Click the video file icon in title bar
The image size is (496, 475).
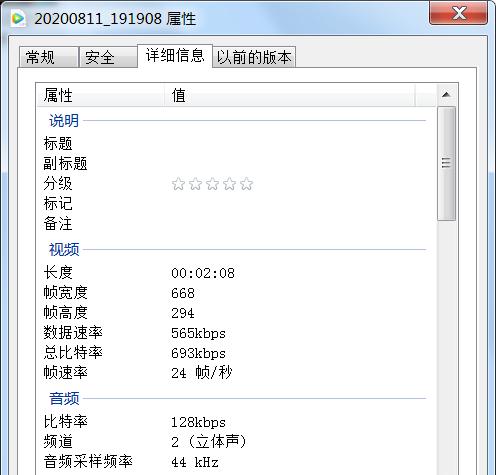[18, 18]
